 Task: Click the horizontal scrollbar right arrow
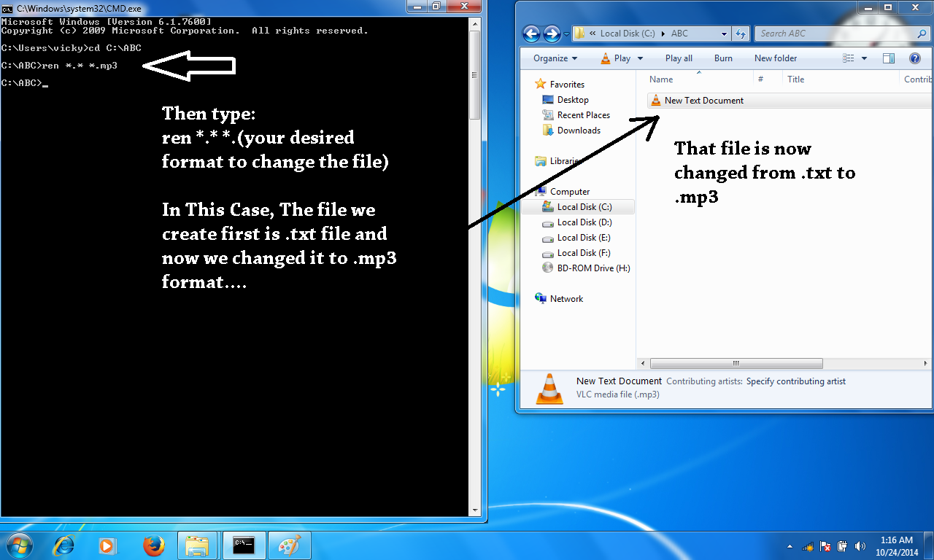click(x=927, y=363)
